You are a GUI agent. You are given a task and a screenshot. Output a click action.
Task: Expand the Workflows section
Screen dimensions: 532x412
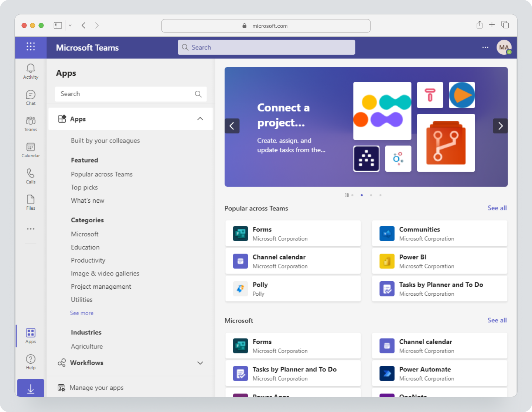pos(200,363)
